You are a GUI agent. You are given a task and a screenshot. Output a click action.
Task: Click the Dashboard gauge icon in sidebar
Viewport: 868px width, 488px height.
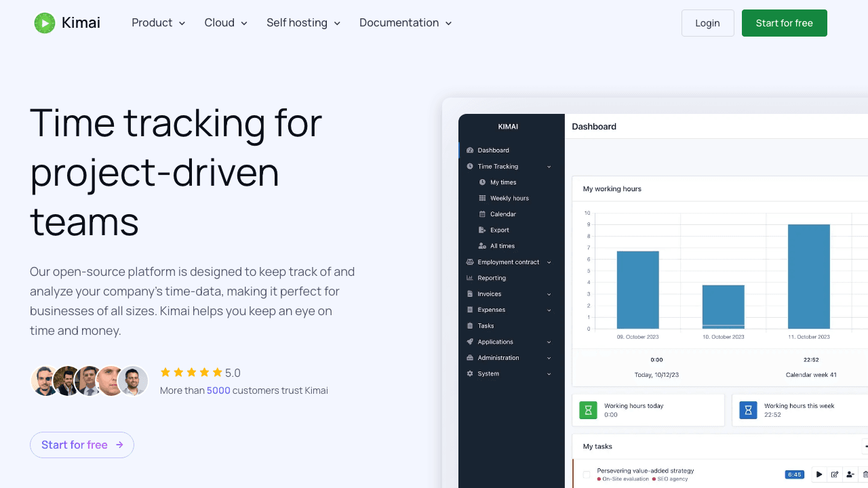[470, 150]
